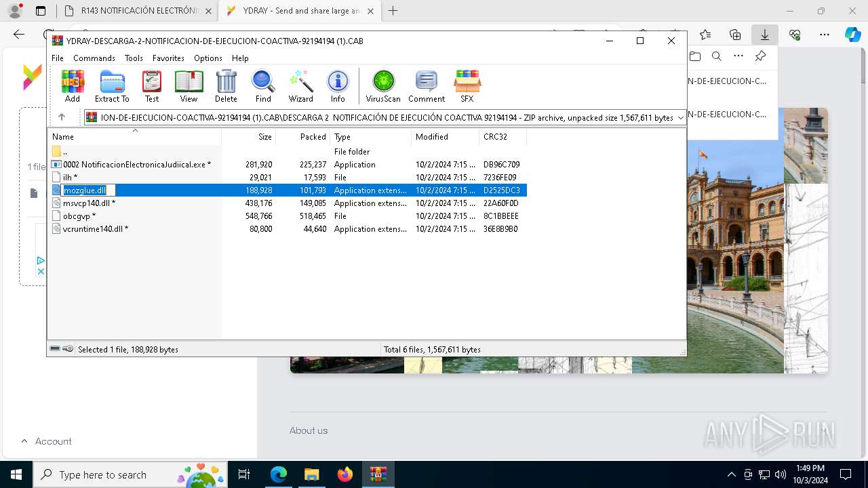Search downloads magnifier icon
The image size is (868, 488).
(x=717, y=56)
